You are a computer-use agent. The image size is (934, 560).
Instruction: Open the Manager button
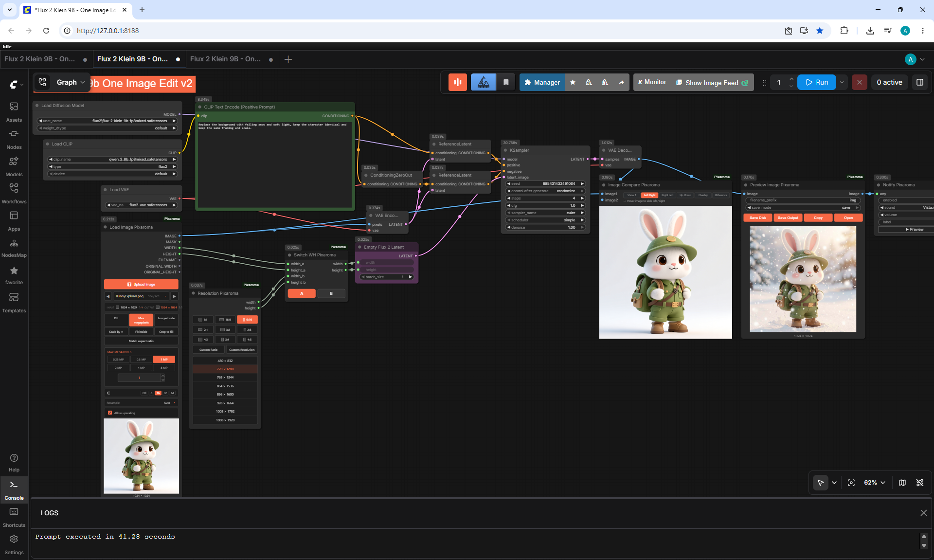[x=542, y=82]
